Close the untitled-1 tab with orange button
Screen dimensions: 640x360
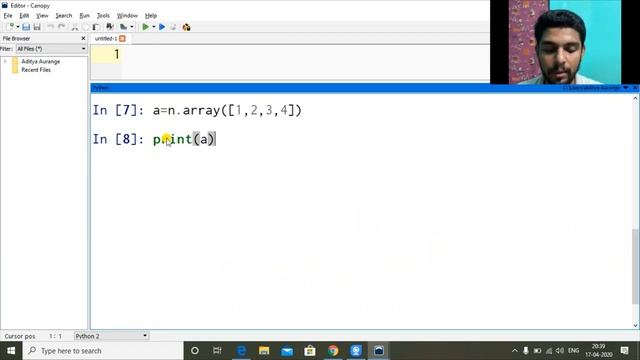pyautogui.click(x=122, y=38)
